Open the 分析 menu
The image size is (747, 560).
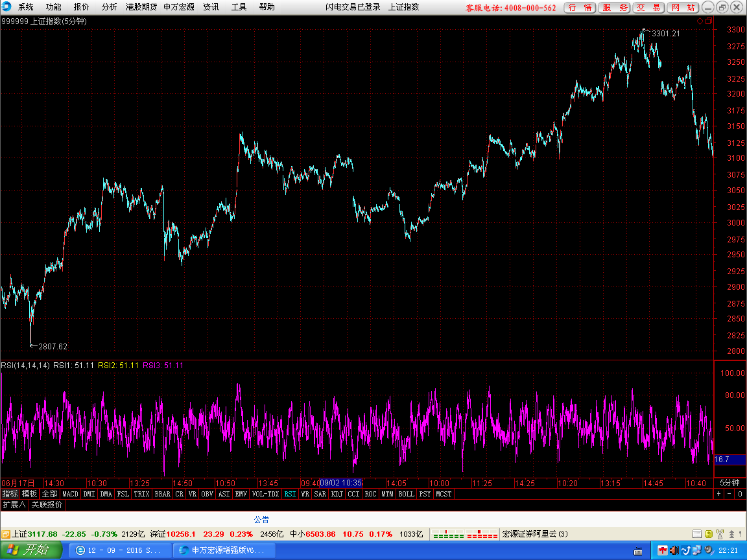click(x=109, y=7)
